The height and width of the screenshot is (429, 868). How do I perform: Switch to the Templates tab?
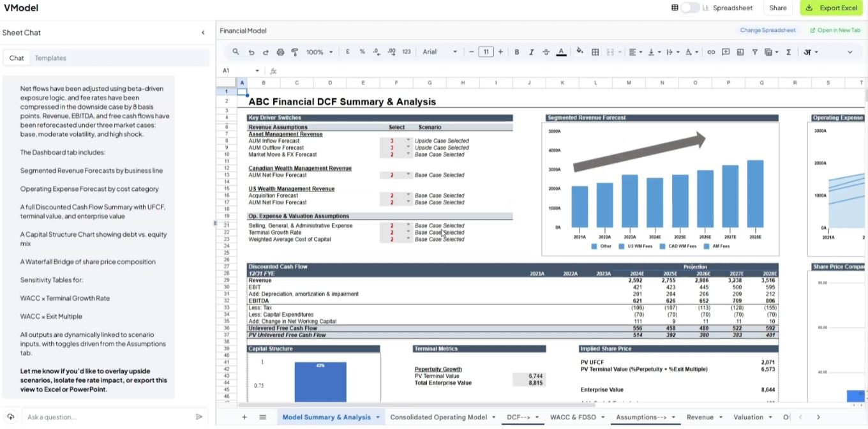[x=50, y=58]
